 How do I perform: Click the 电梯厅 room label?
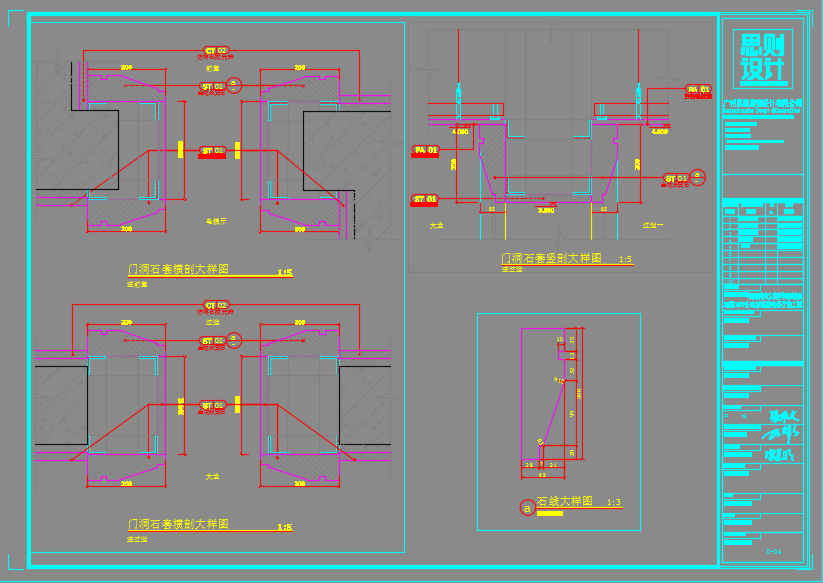click(216, 221)
